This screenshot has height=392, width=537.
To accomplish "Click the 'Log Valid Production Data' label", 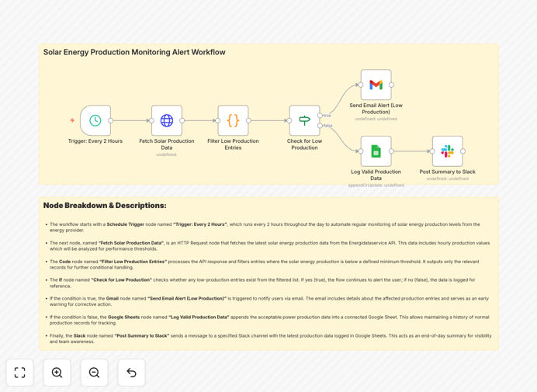I will click(x=376, y=175).
